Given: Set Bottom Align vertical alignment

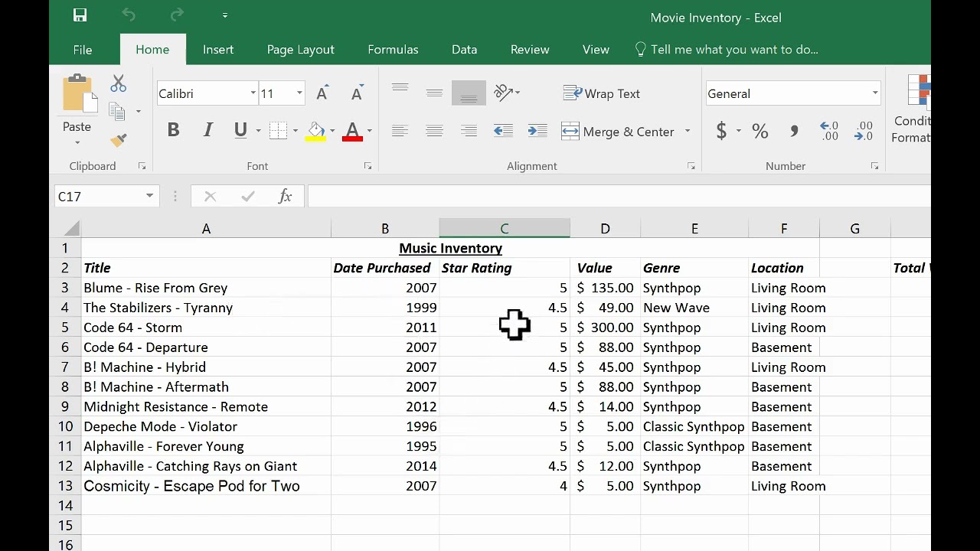Looking at the screenshot, I should (x=469, y=93).
